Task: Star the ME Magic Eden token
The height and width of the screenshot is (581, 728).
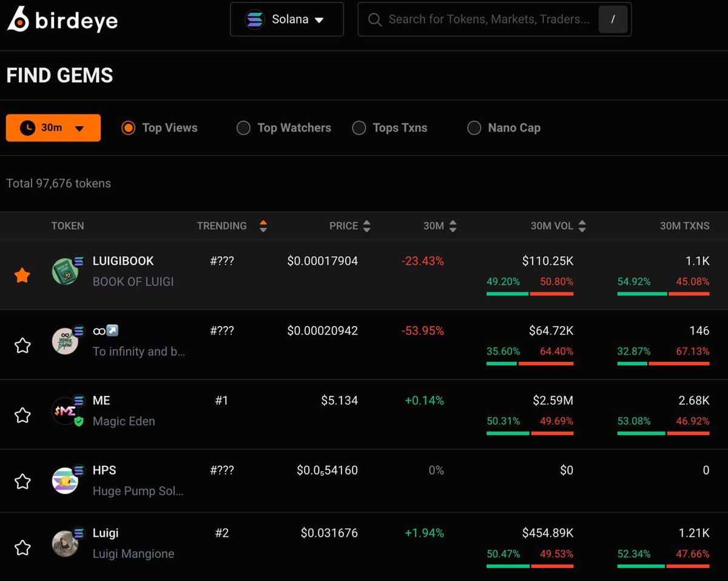Action: (22, 415)
